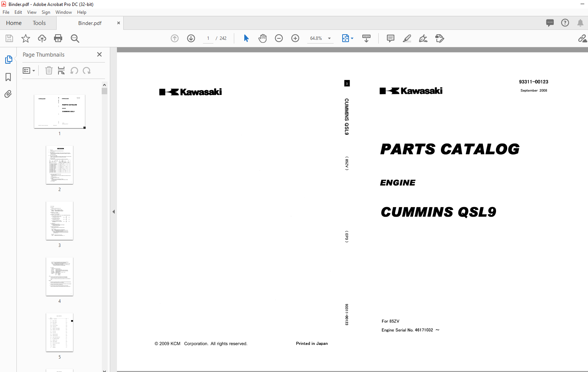
Task: Open the Stamp tool
Action: coord(440,38)
